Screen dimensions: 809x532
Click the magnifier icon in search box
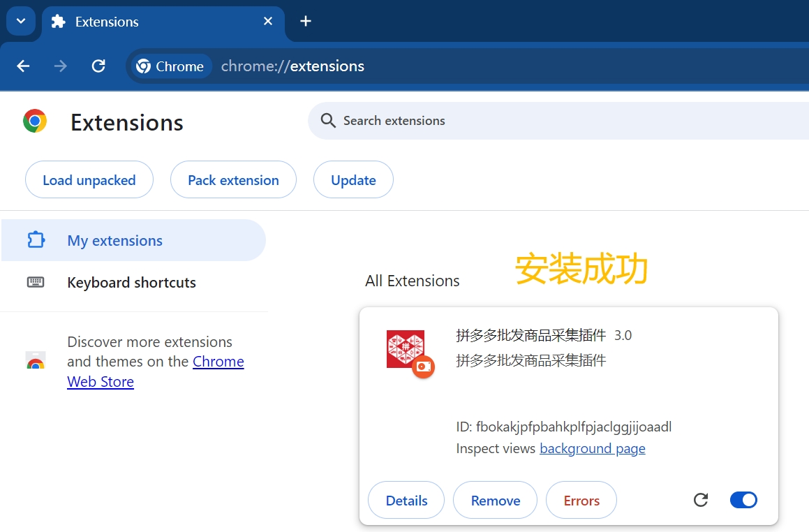(328, 121)
